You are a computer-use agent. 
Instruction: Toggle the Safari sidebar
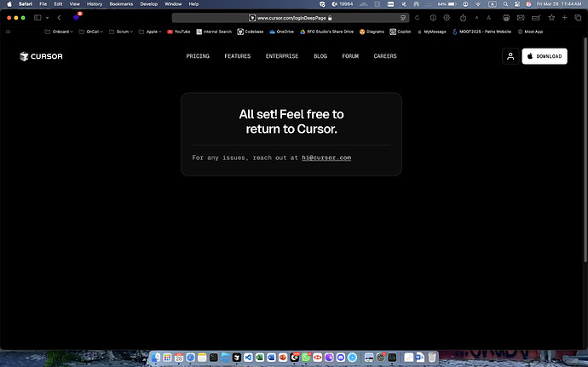coord(37,18)
